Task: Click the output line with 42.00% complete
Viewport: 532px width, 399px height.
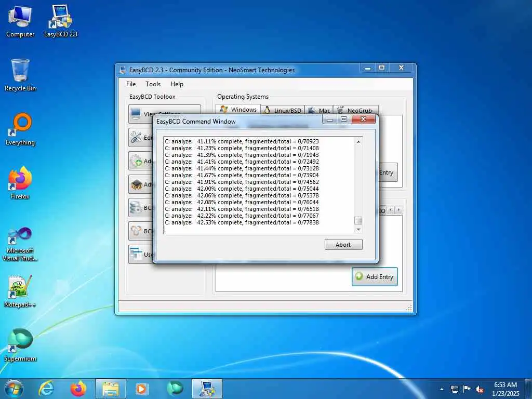Action: [242, 189]
